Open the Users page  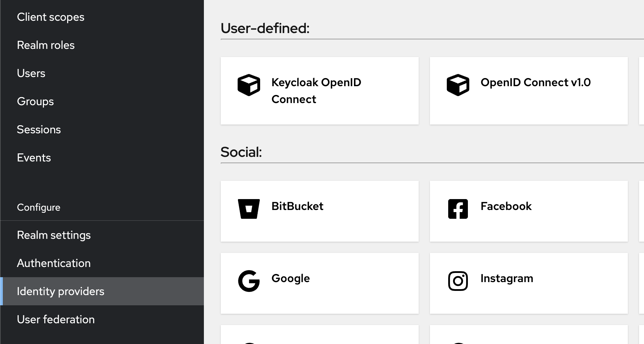click(x=102, y=73)
